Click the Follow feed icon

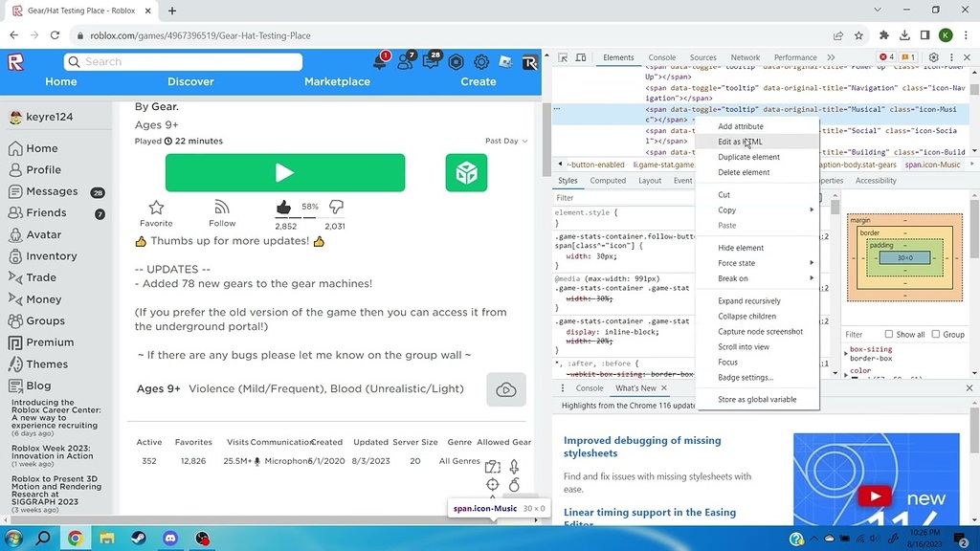(x=222, y=207)
